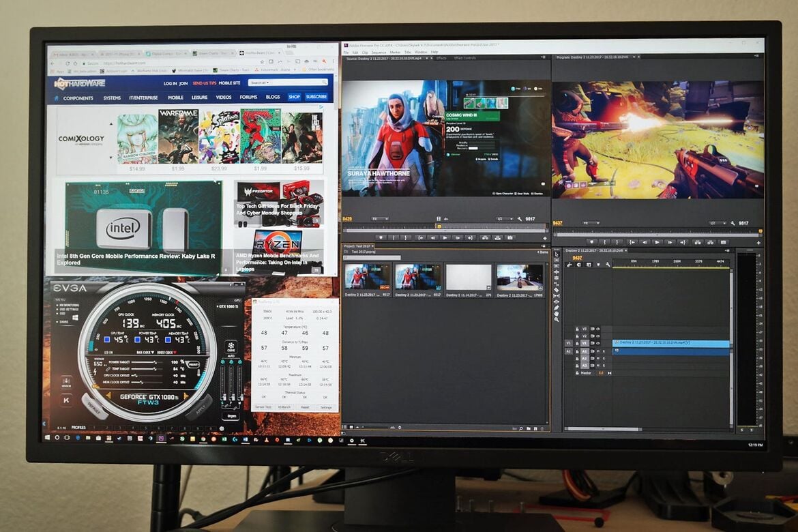
Task: Toggle the GPU Temp blue checkbox in EVGA
Action: tap(107, 339)
